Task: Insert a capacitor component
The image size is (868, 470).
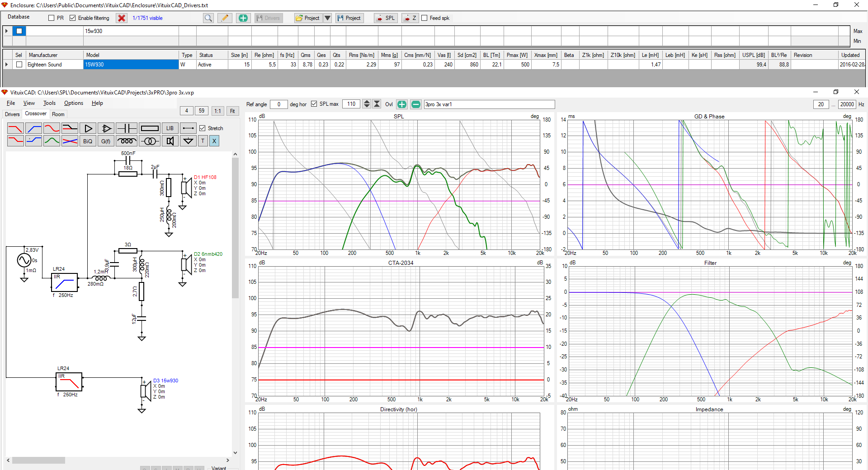Action: pos(127,128)
